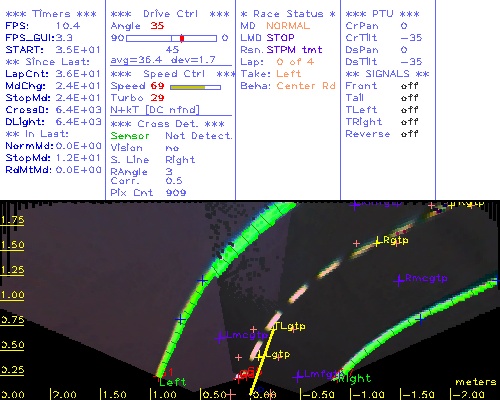The image size is (500, 400).
Task: Click the Lmfgtp purple cross marker
Action: 297,377
